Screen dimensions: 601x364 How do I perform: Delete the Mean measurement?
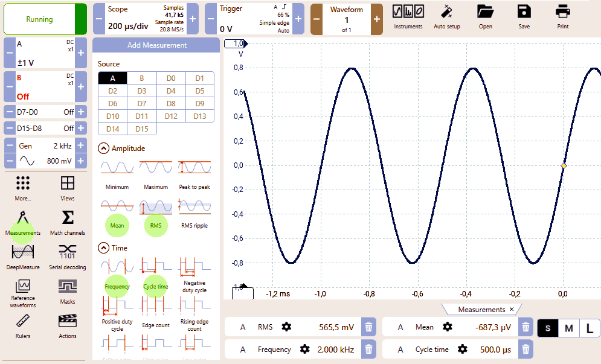tap(525, 327)
